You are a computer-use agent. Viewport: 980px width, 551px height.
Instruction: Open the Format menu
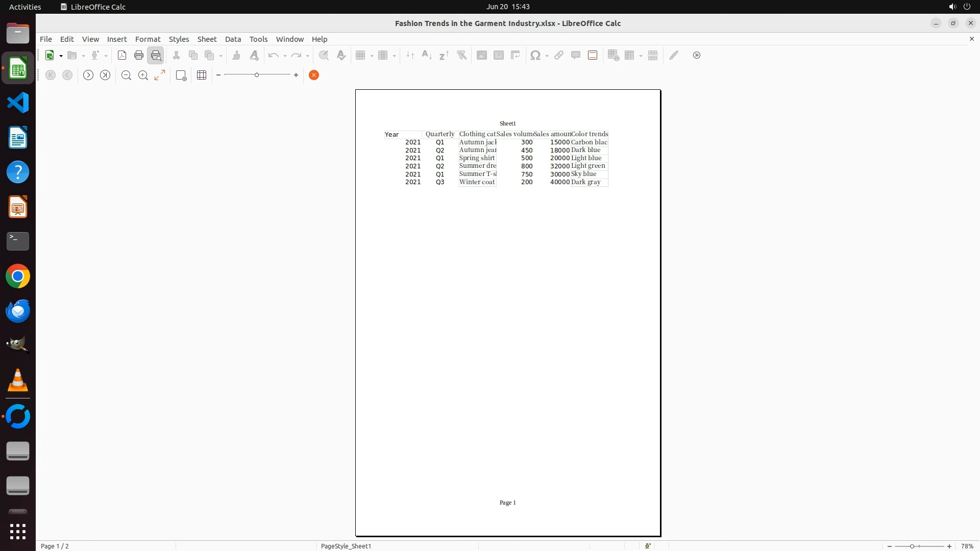click(x=148, y=39)
